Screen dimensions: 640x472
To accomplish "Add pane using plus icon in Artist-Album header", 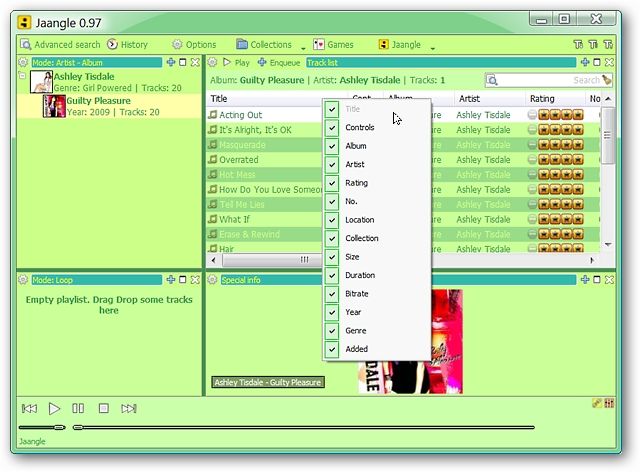I will click(x=171, y=62).
